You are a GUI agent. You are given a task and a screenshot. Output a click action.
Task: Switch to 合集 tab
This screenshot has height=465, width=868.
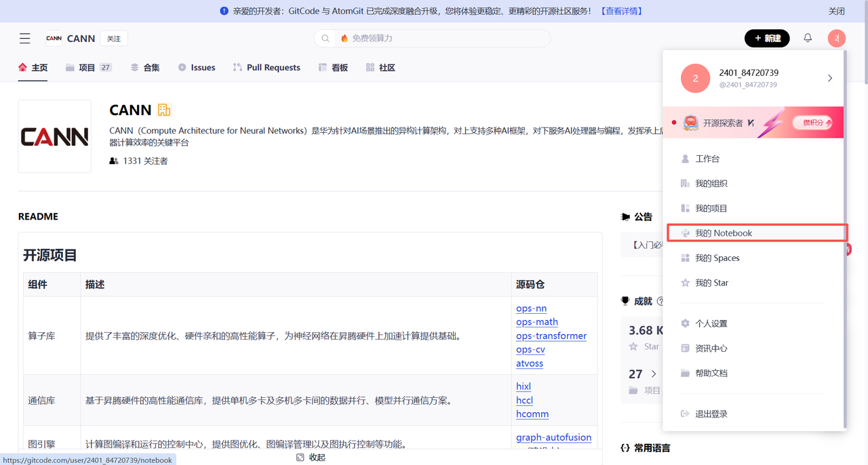point(144,68)
